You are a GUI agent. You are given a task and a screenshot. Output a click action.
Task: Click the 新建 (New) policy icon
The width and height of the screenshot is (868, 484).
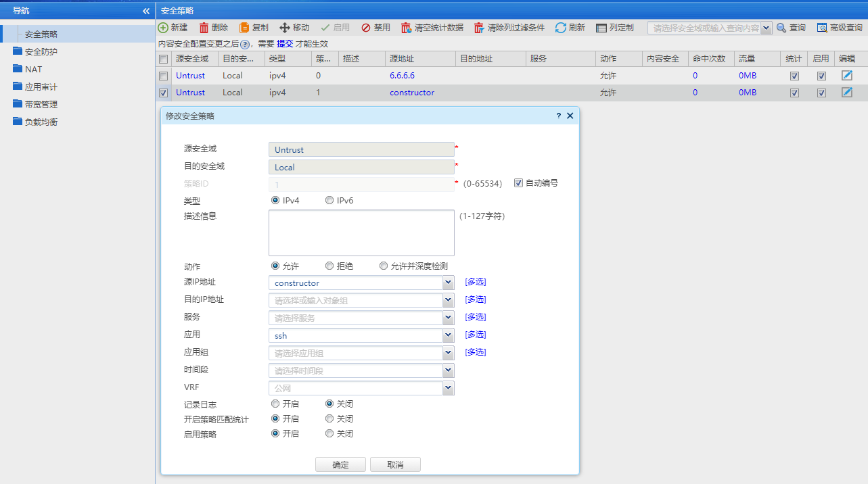click(x=163, y=28)
